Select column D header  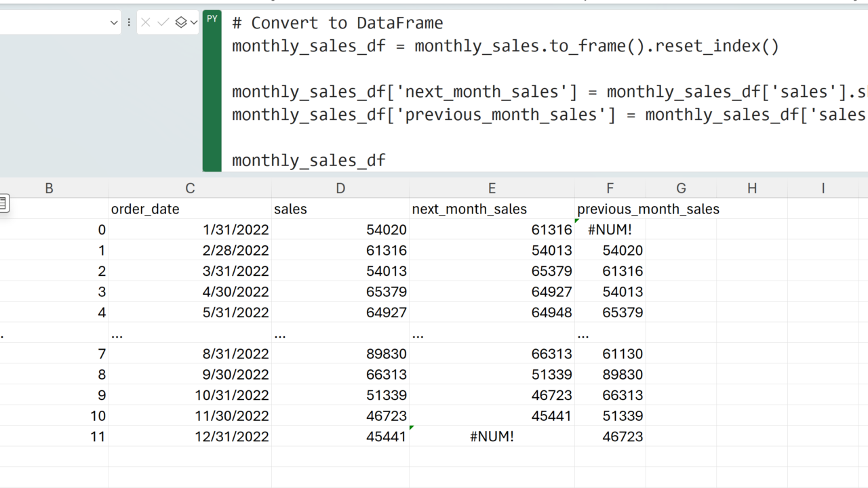tap(340, 188)
